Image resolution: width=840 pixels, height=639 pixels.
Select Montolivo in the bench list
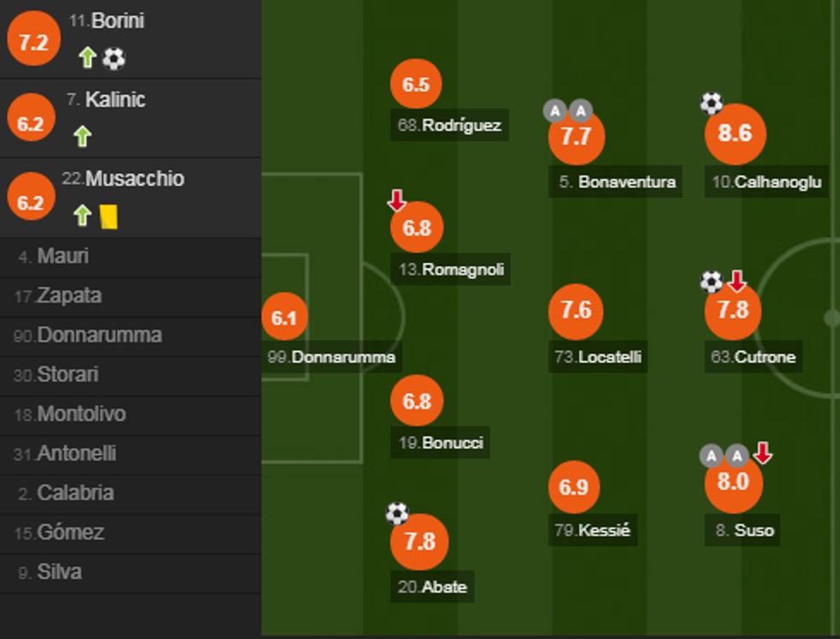pos(81,415)
